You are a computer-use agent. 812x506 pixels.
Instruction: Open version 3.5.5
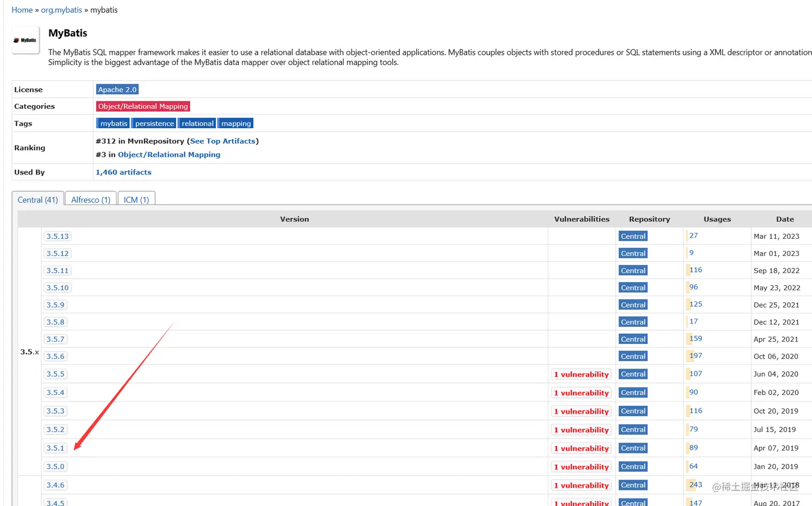coord(55,374)
